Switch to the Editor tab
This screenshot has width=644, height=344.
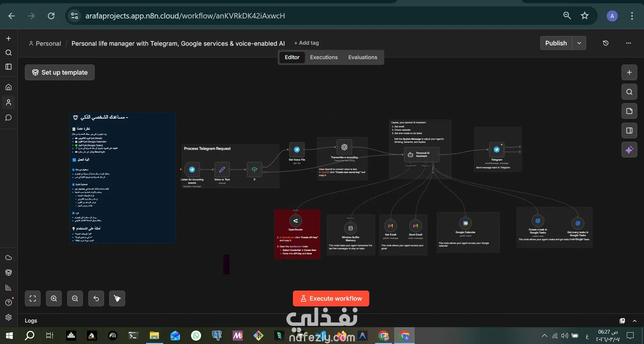292,57
